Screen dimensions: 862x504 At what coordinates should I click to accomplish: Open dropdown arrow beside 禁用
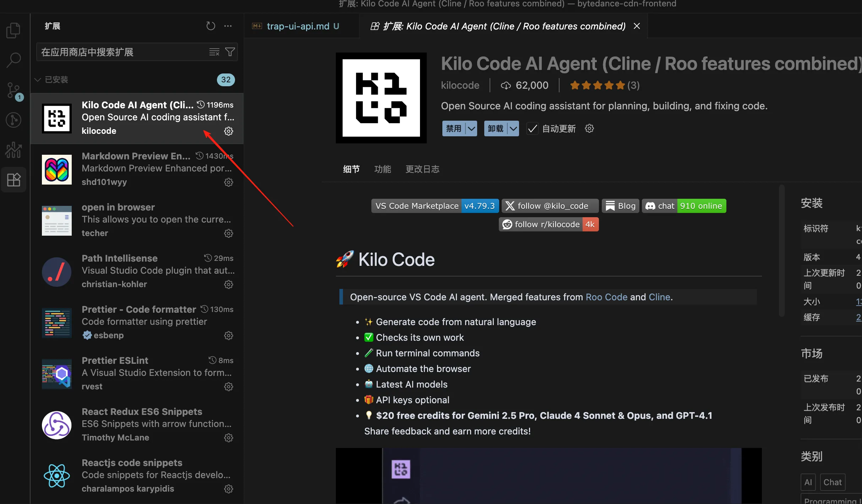coord(471,128)
